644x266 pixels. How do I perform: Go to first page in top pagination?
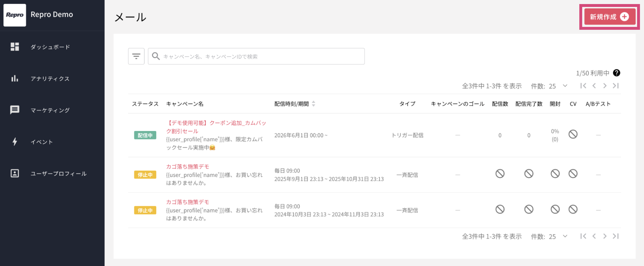point(583,86)
